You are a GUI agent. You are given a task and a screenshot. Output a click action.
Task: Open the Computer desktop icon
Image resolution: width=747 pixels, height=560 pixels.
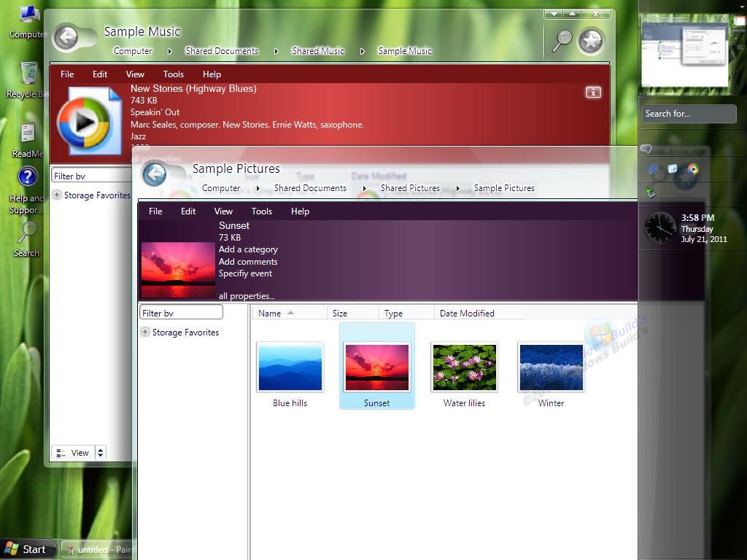(x=28, y=22)
